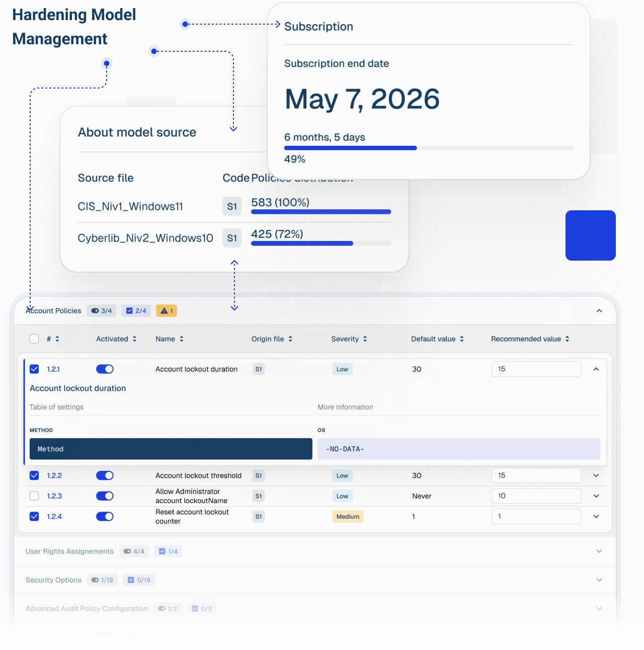644x650 pixels.
Task: Click the Medium severity badge on Reset account lockout counter
Action: click(x=348, y=516)
